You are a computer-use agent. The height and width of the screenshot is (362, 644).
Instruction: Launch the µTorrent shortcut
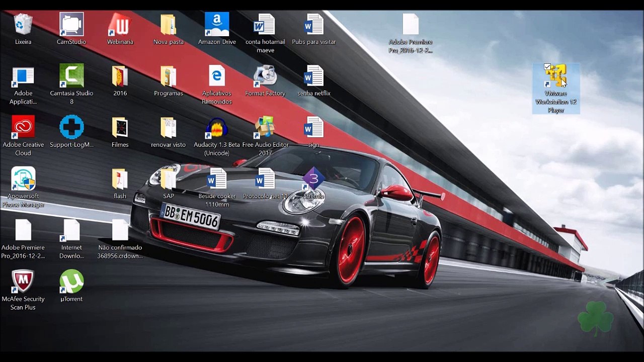pos(71,282)
